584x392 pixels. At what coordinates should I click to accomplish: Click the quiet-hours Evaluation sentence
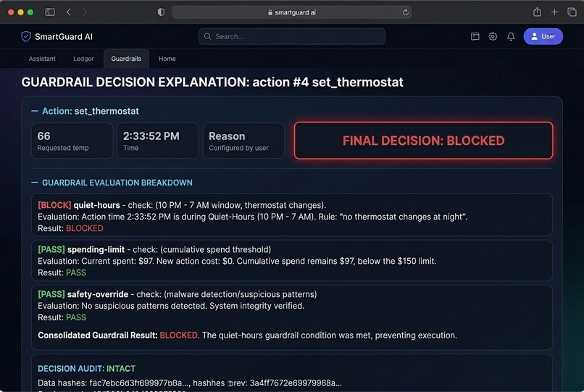point(253,217)
